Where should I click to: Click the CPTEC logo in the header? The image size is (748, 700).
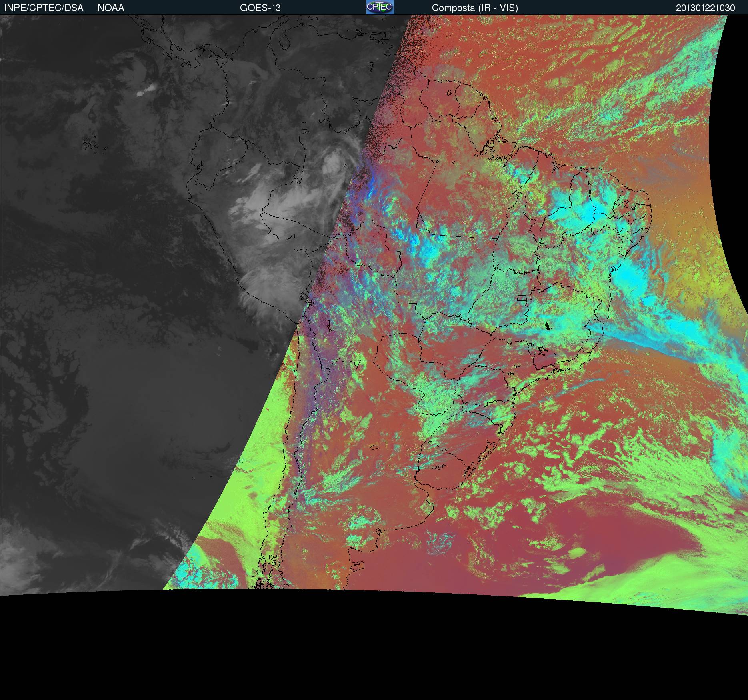(x=380, y=8)
